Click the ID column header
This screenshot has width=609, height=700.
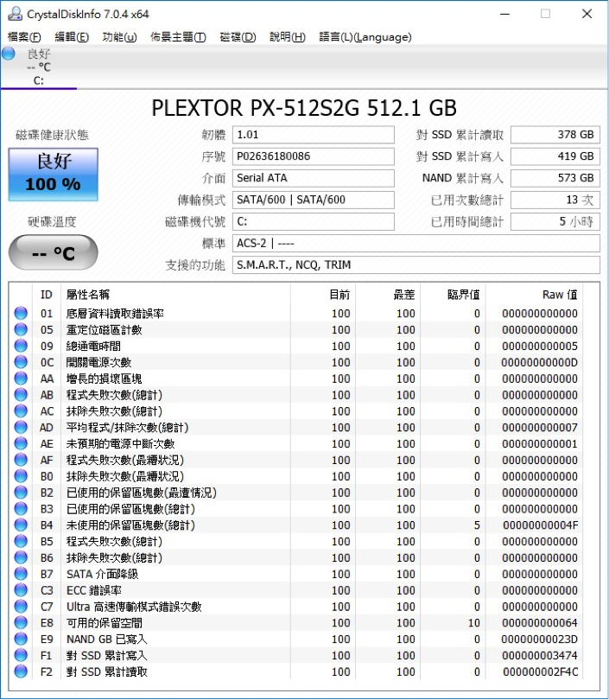pos(47,295)
